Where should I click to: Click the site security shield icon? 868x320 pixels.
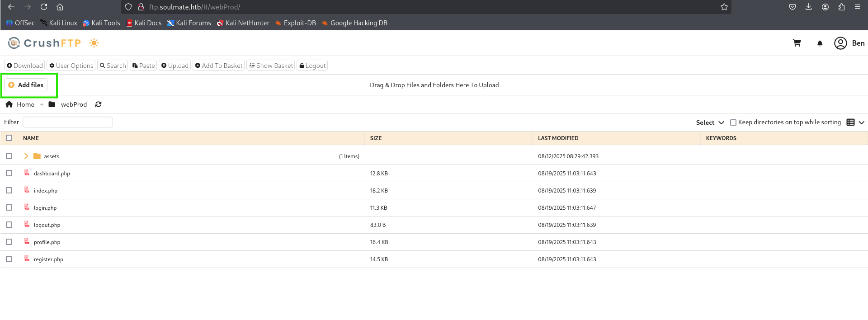pyautogui.click(x=128, y=7)
